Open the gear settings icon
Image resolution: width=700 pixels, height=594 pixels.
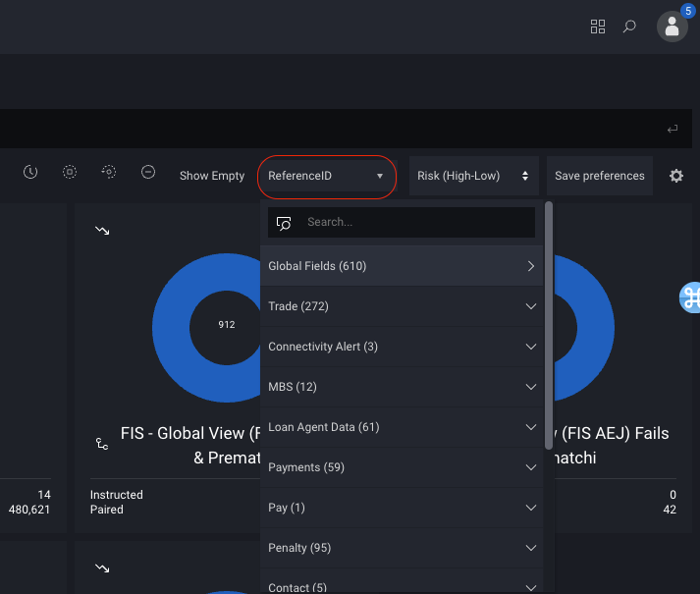coord(676,176)
